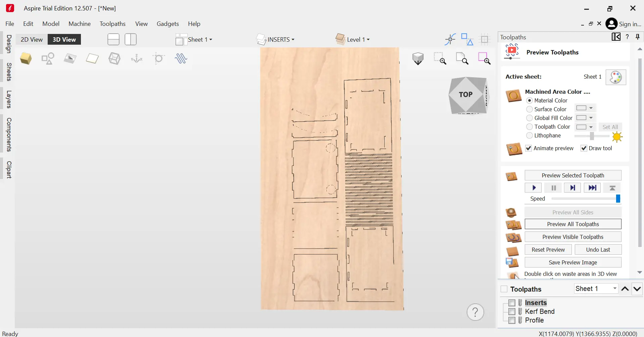Image resolution: width=644 pixels, height=337 pixels.
Task: Select the Lithophane radio option
Action: [530, 135]
